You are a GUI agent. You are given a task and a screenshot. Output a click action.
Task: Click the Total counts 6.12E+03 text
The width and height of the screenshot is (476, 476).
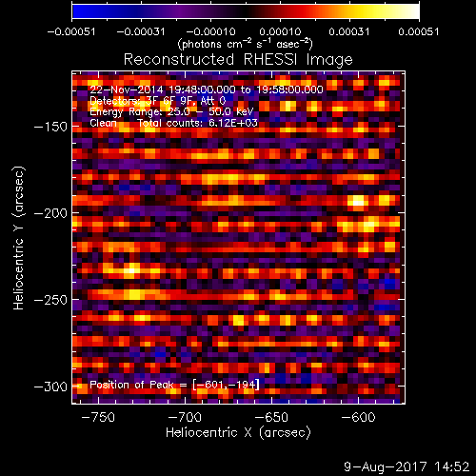[197, 123]
